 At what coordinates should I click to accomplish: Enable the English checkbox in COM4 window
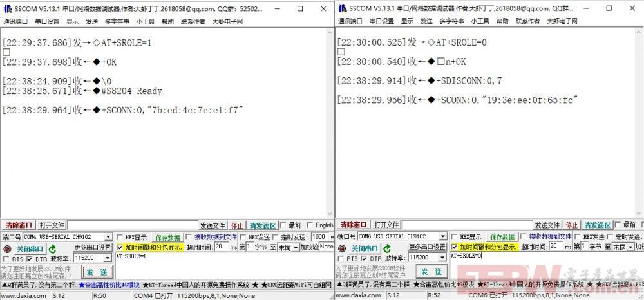tap(310, 225)
